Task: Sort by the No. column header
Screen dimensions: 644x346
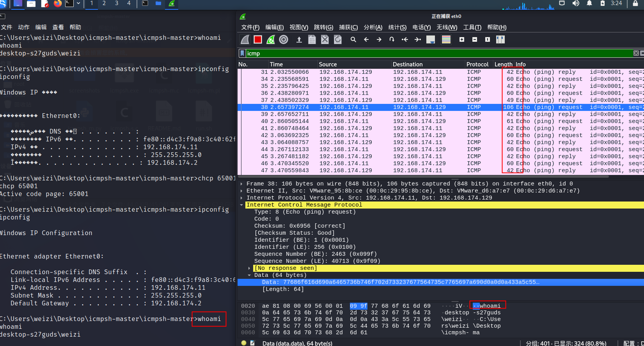Action: click(253, 64)
